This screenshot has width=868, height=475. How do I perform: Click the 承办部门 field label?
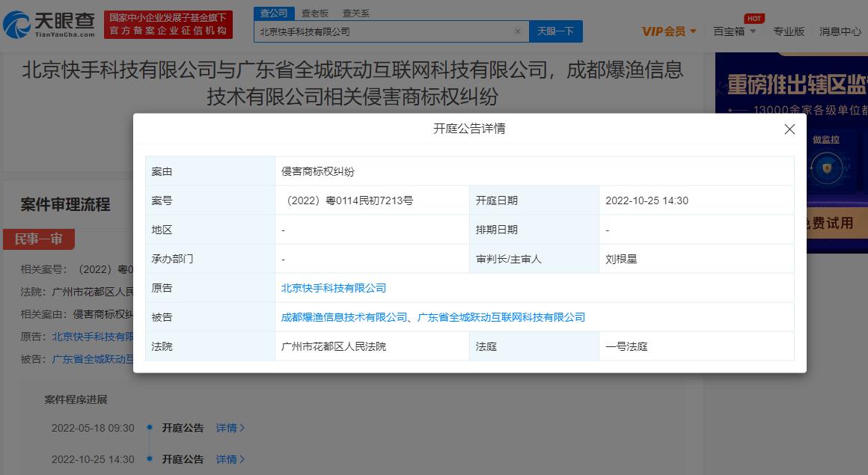(x=172, y=259)
